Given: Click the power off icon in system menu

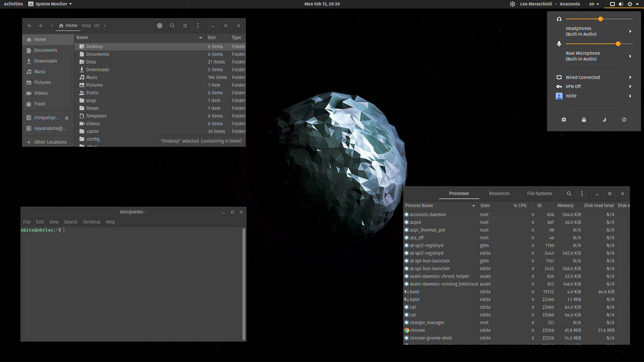Looking at the screenshot, I should 624,119.
